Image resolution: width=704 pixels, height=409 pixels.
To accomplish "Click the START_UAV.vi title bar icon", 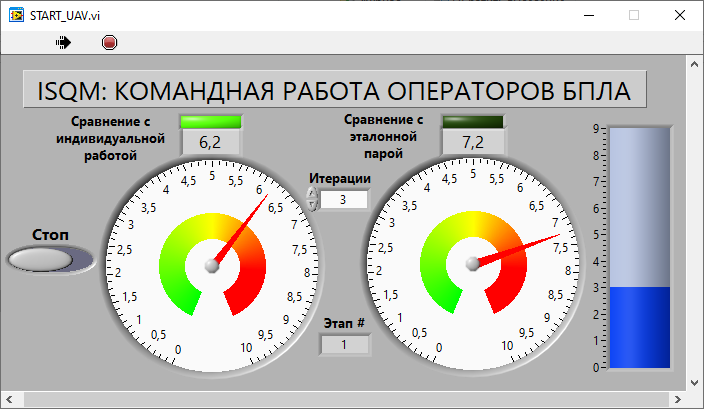I will click(x=16, y=15).
